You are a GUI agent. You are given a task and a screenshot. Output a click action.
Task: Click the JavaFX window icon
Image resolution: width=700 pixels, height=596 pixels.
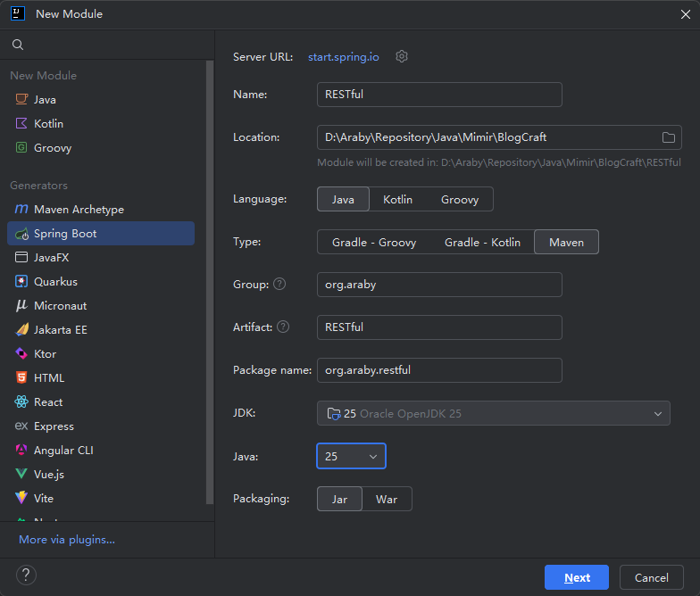click(21, 257)
